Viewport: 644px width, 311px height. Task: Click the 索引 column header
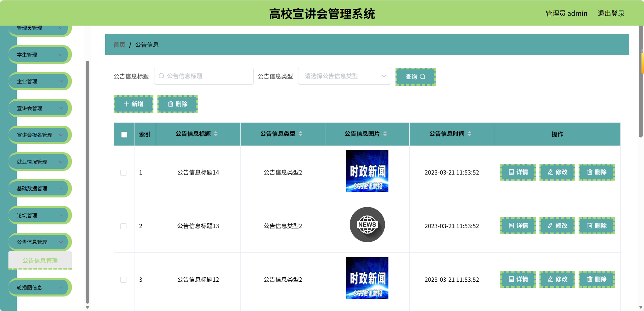point(145,134)
